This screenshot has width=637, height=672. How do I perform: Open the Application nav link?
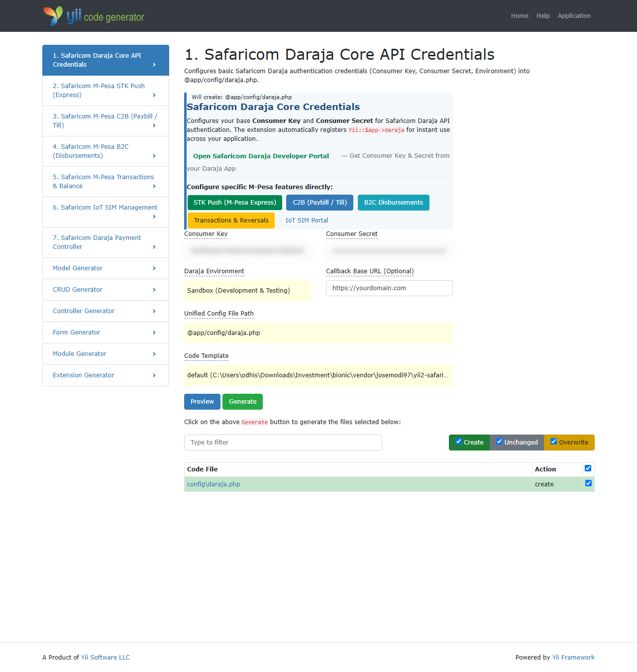(x=574, y=16)
